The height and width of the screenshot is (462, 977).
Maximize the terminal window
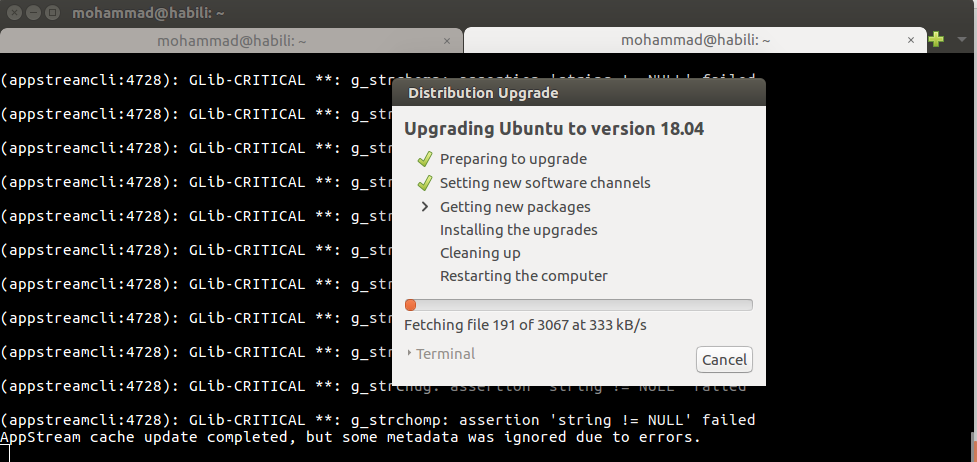52,13
